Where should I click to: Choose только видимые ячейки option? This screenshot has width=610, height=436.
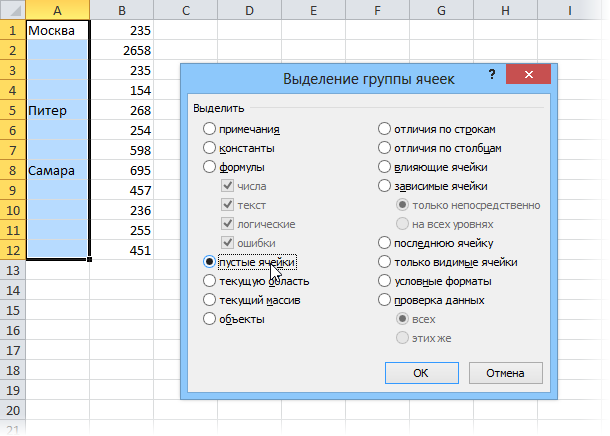(385, 262)
